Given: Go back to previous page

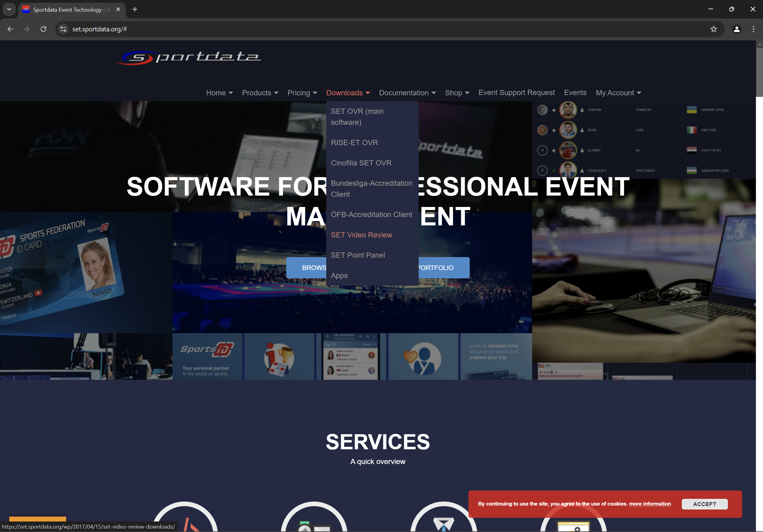Looking at the screenshot, I should (x=10, y=29).
